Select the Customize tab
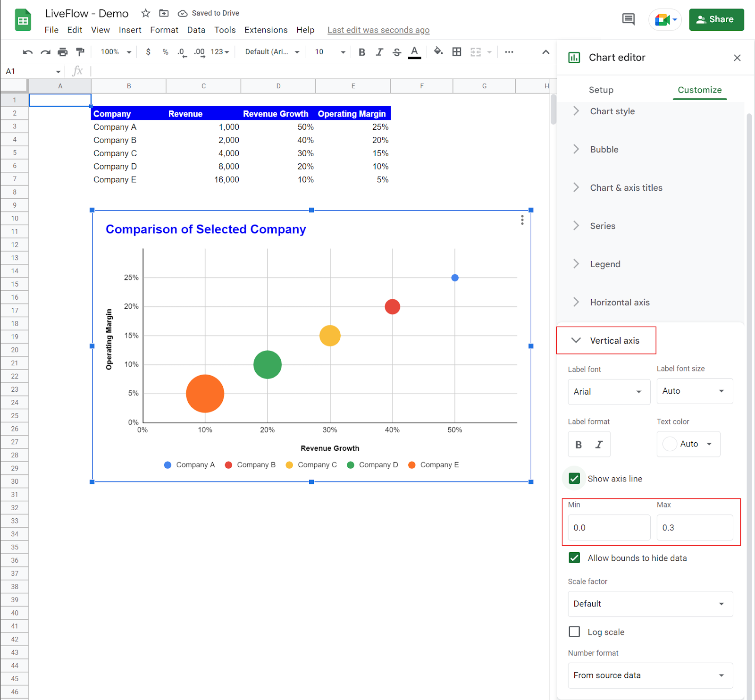The width and height of the screenshot is (755, 700). coord(699,90)
